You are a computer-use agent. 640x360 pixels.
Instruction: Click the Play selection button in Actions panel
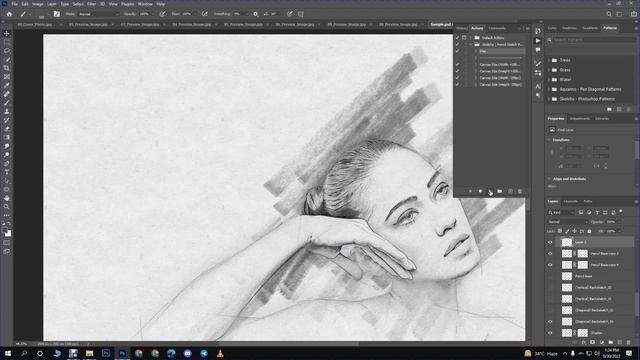point(490,191)
